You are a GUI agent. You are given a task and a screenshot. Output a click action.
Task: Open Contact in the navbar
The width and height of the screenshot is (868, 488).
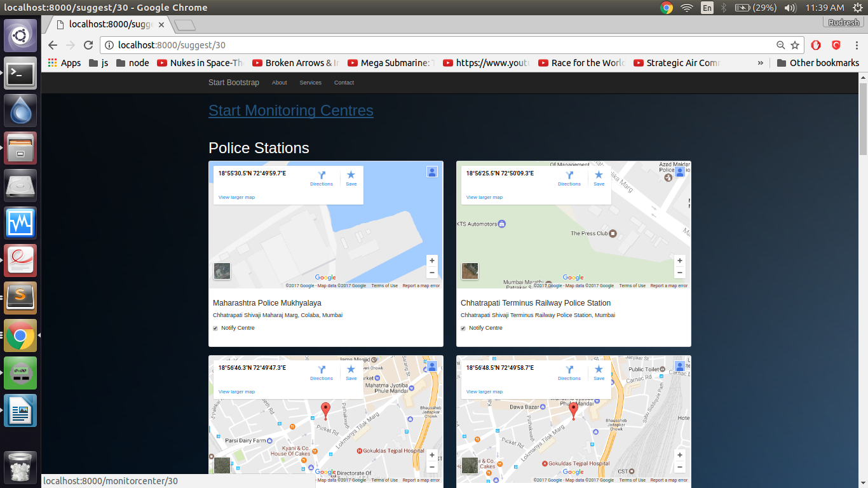pyautogui.click(x=344, y=83)
